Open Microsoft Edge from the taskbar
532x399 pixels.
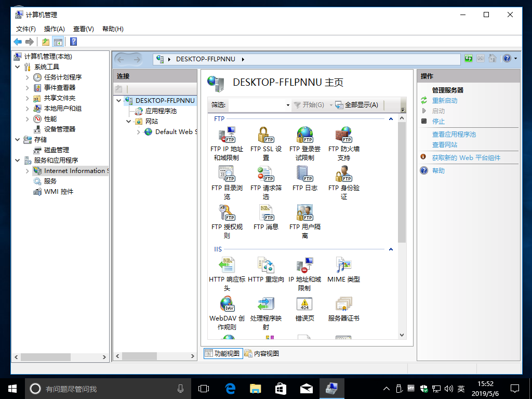tap(230, 389)
